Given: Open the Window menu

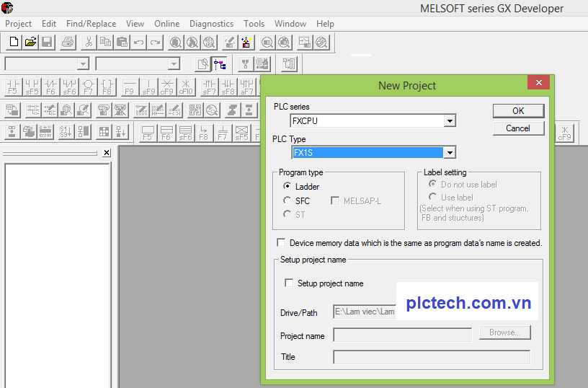Looking at the screenshot, I should coord(290,24).
